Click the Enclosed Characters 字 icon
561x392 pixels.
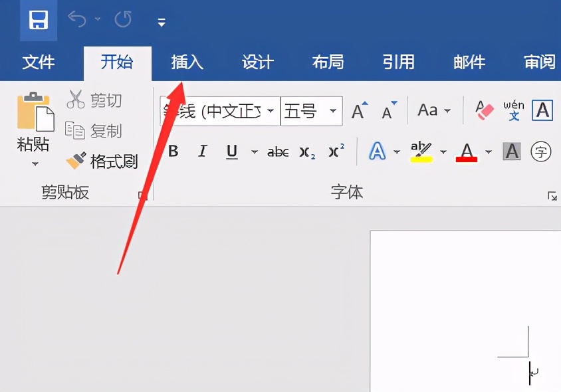pyautogui.click(x=540, y=151)
